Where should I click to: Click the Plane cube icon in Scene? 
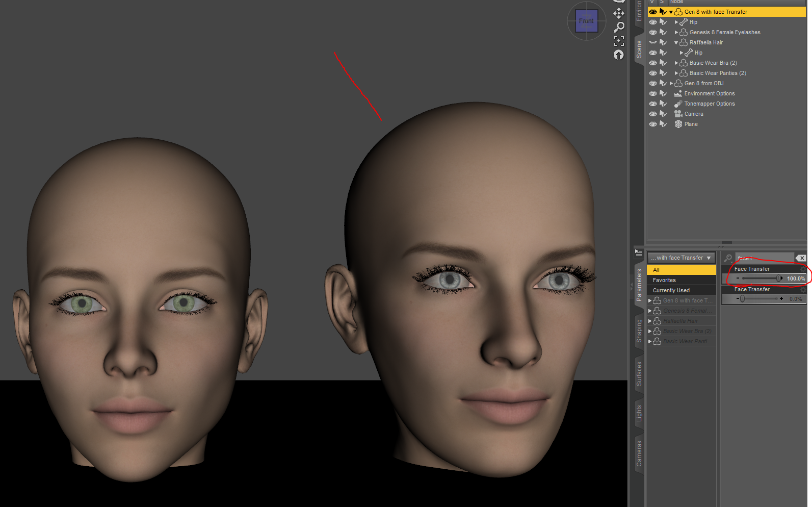coord(678,124)
